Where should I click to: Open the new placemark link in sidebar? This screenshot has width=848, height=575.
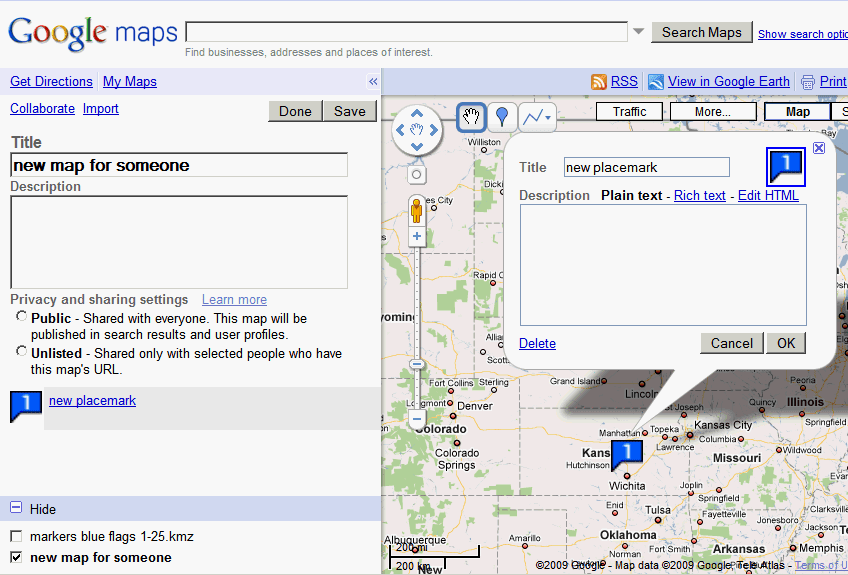[x=92, y=401]
